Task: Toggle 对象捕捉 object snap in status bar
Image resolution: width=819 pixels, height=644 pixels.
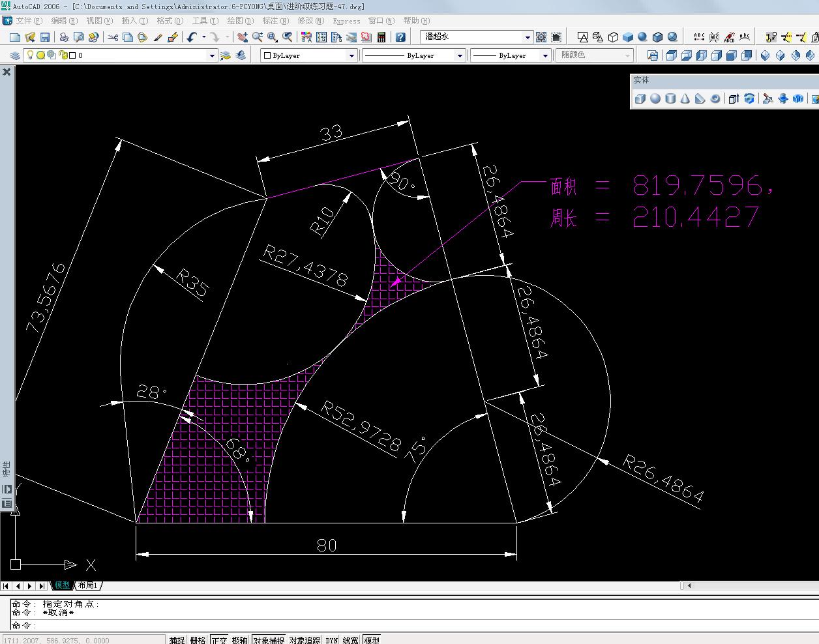Action: (x=269, y=640)
